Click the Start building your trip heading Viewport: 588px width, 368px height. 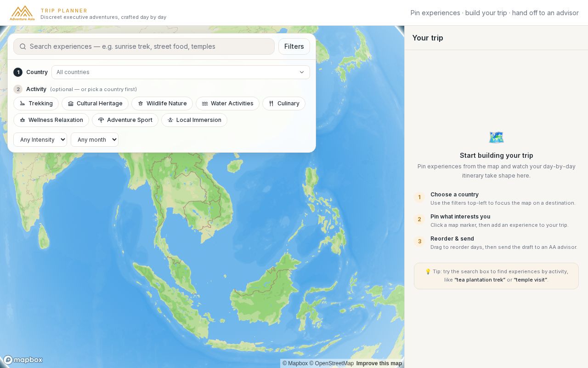tap(497, 155)
